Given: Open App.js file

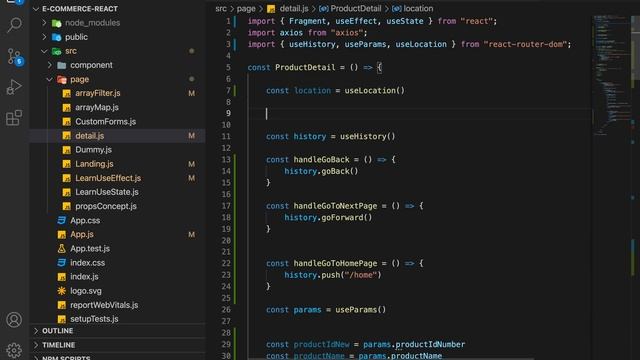Looking at the screenshot, I should [82, 234].
